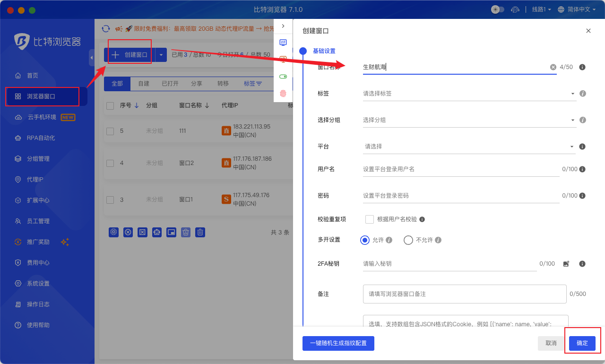
Task: Click the refresh icon beside the announcement
Action: [106, 29]
